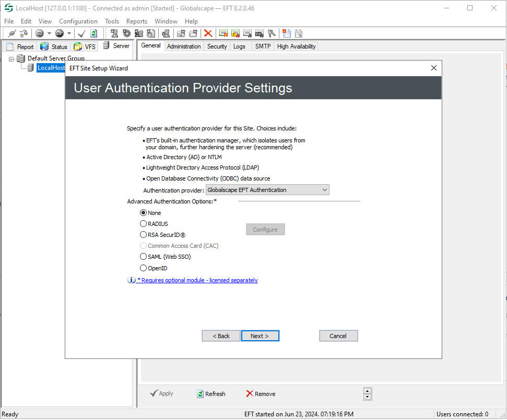This screenshot has height=420, width=507.
Task: Click the Back button in wizard
Action: point(221,336)
